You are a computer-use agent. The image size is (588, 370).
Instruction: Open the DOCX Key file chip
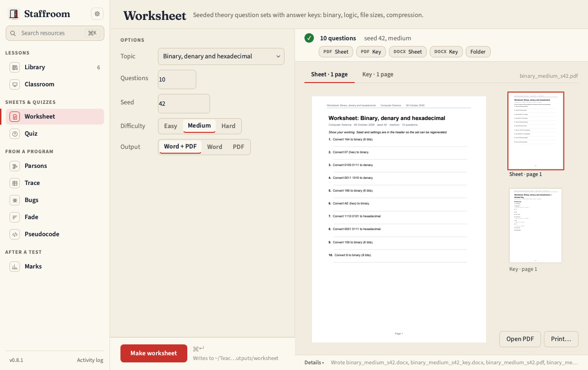point(446,52)
